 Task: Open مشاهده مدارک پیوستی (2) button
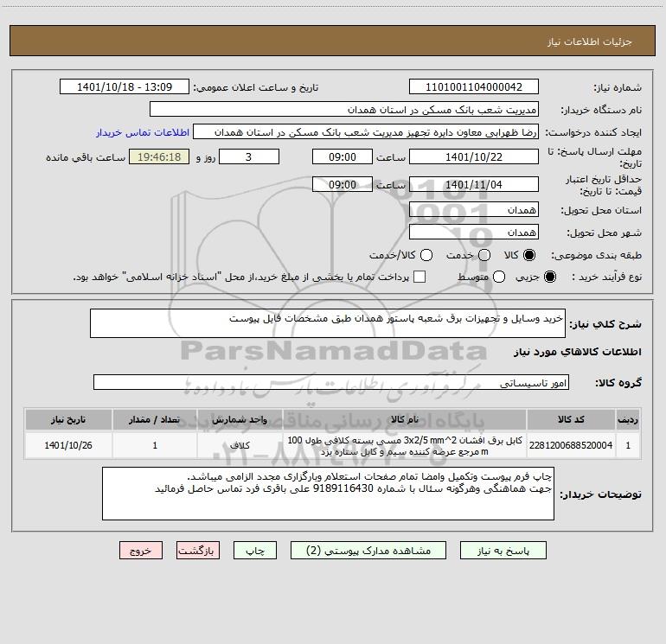(x=368, y=551)
